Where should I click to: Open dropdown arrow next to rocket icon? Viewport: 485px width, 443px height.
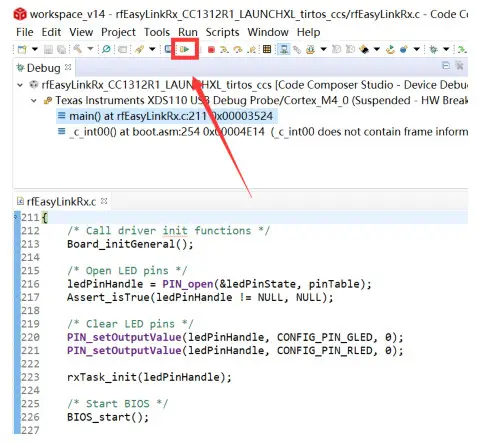click(152, 49)
